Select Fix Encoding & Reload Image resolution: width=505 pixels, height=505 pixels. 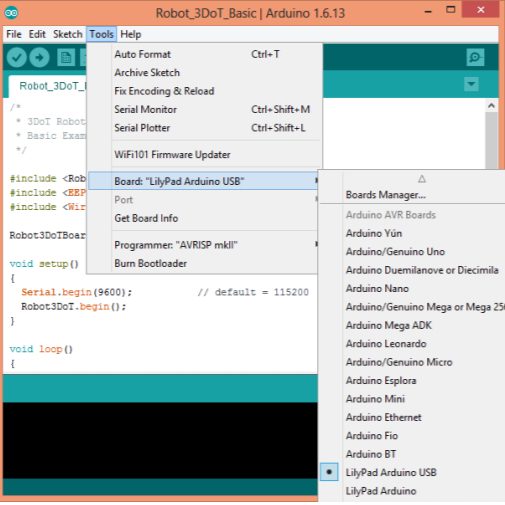(x=203, y=91)
